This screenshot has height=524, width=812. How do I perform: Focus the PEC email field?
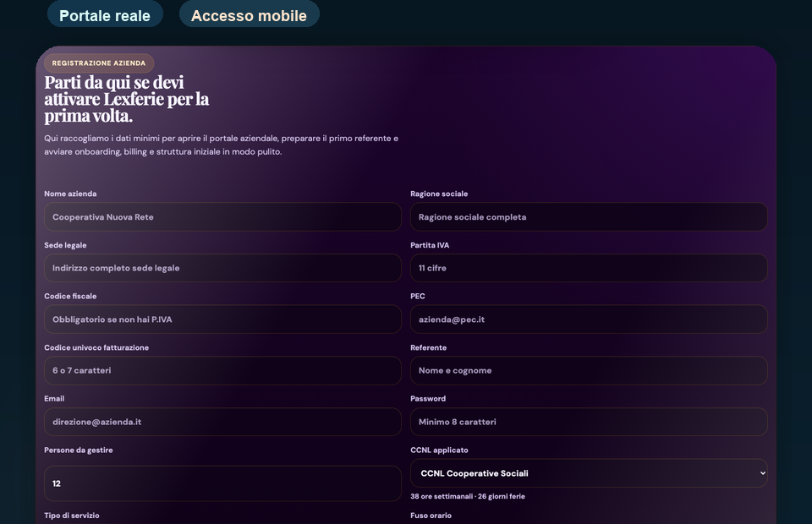pyautogui.click(x=588, y=319)
